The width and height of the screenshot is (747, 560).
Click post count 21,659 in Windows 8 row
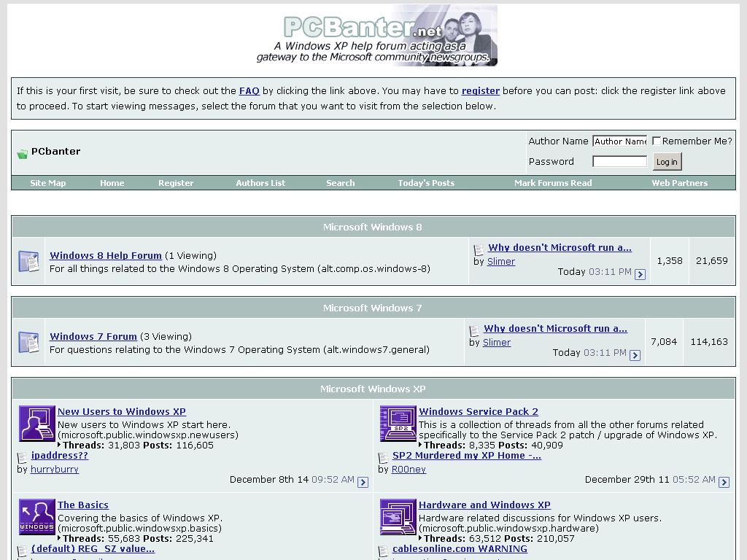712,261
